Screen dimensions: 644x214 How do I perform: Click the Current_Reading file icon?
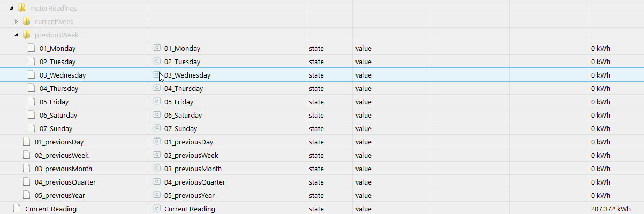click(17, 209)
